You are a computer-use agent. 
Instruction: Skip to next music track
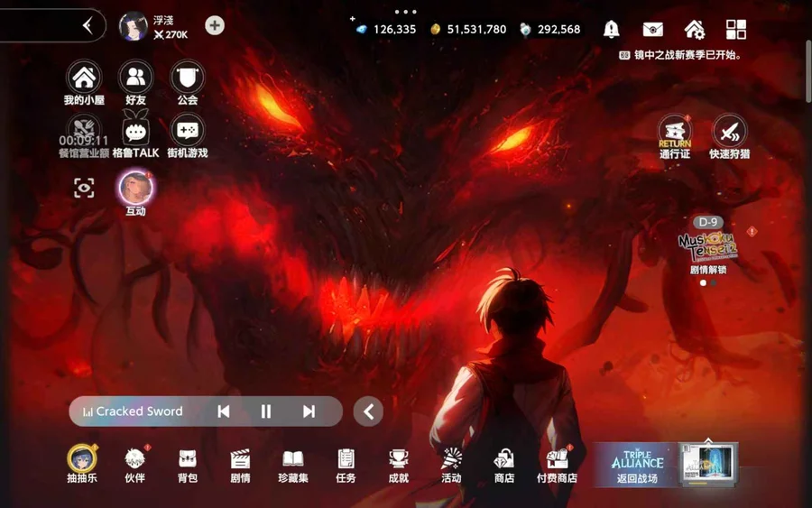309,411
